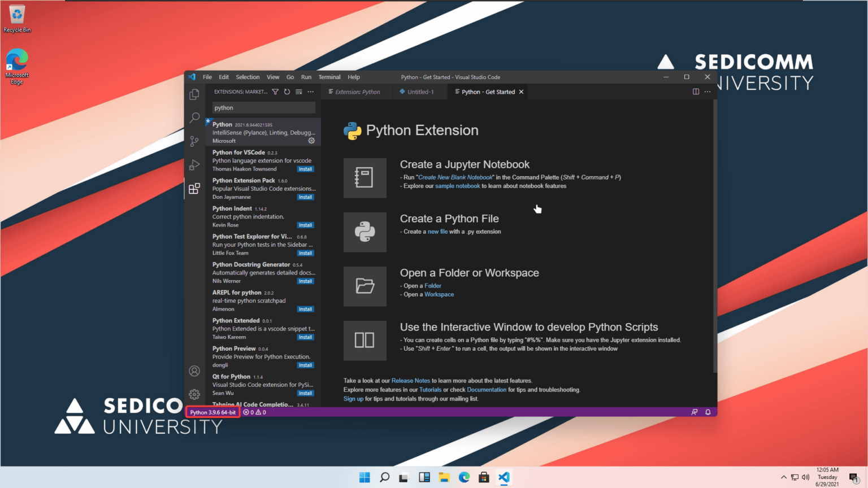Screen dimensions: 868x488
Task: Open the sample notebook link
Action: point(457,186)
